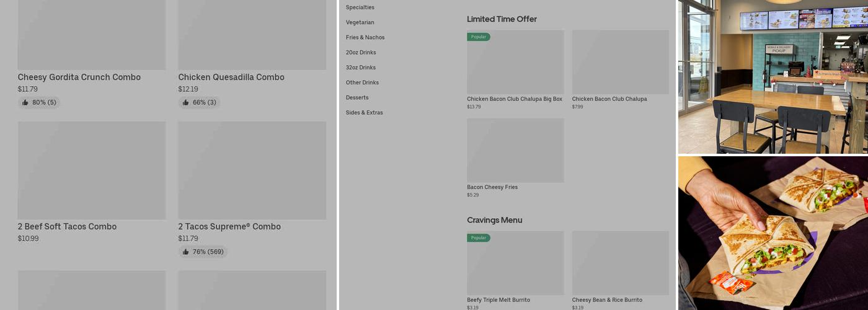Screen dimensions: 868x310
Task: Select the Vegetarian category
Action: pos(360,22)
